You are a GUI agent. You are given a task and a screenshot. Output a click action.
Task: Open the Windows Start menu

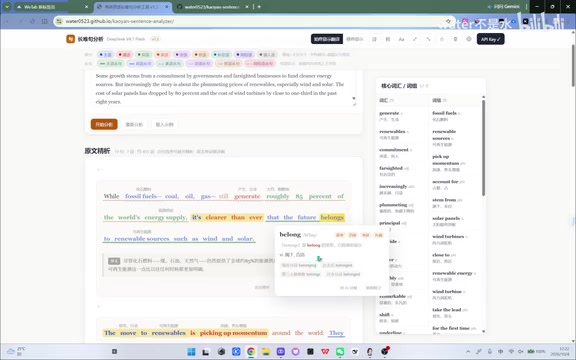point(191,352)
